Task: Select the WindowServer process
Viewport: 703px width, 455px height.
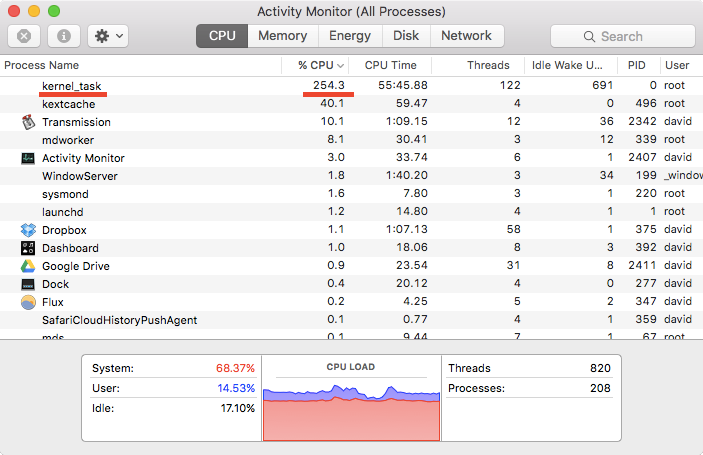Action: pos(352,176)
